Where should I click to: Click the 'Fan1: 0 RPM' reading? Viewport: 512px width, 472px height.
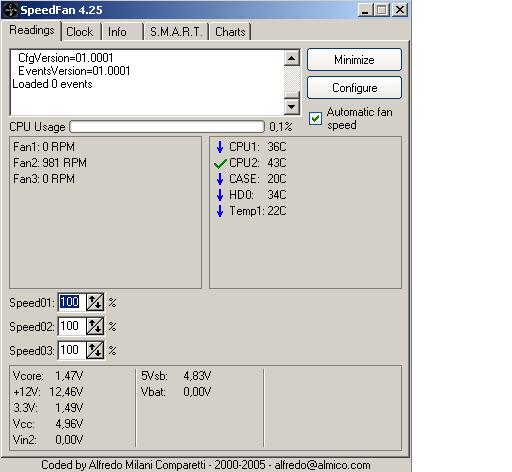tap(44, 147)
